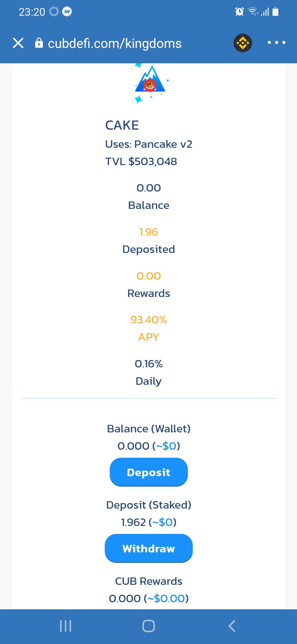
Task: Tap the battery status icon
Action: [x=275, y=12]
